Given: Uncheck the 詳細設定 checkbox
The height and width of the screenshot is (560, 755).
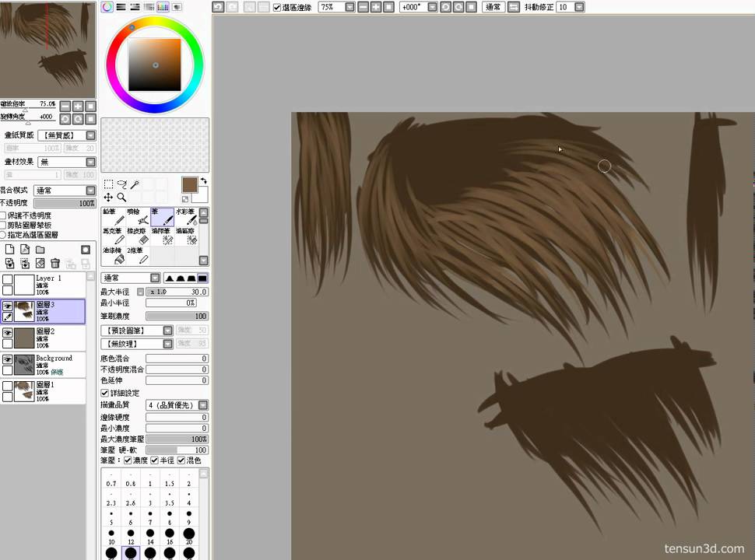Looking at the screenshot, I should coord(104,393).
